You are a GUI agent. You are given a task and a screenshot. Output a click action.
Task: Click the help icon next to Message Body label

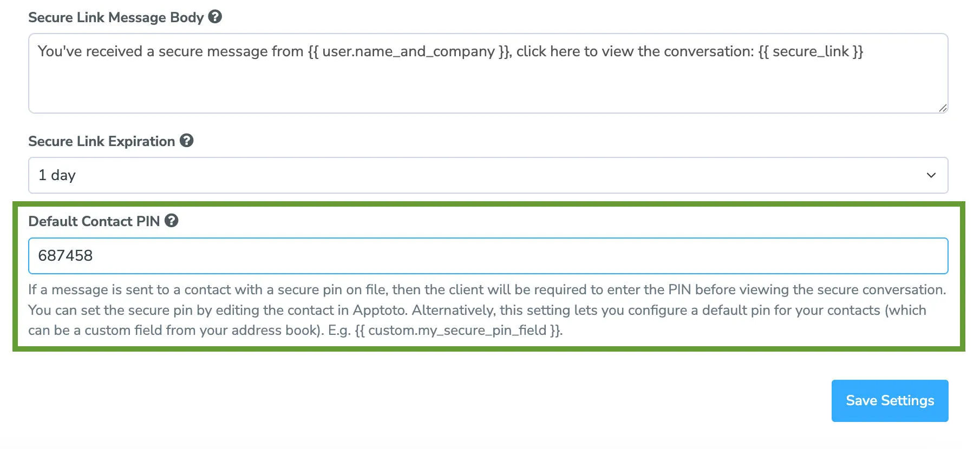[x=215, y=17]
